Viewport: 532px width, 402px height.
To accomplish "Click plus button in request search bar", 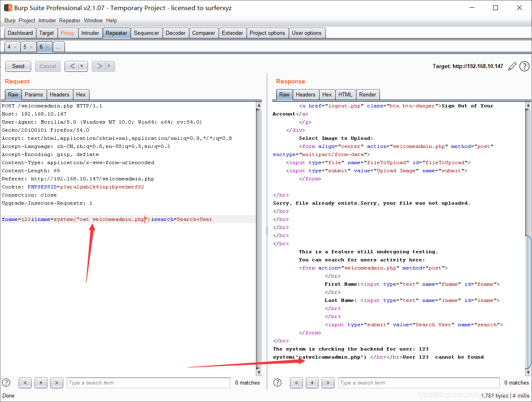I will click(x=41, y=383).
